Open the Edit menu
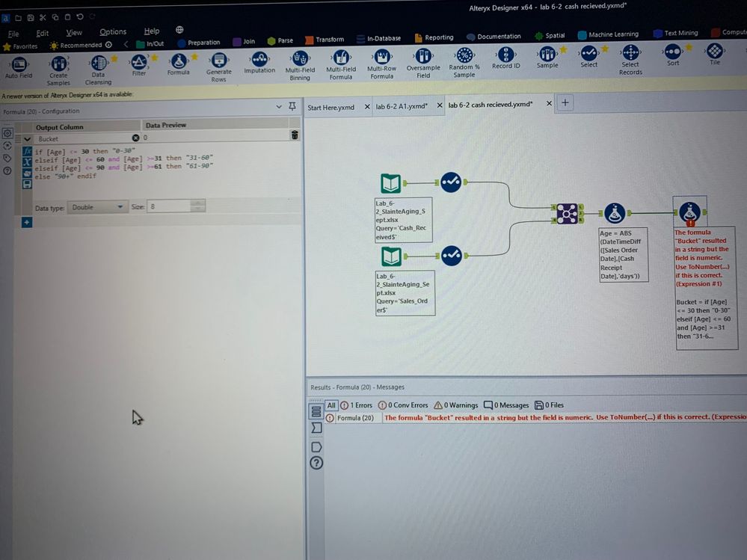This screenshot has height=560, width=747. tap(43, 34)
